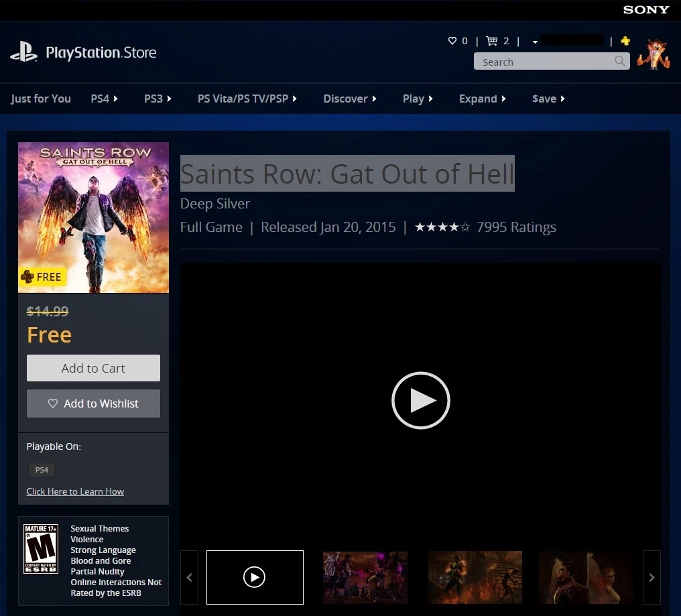Open Just for You section
The width and height of the screenshot is (681, 616).
[41, 99]
